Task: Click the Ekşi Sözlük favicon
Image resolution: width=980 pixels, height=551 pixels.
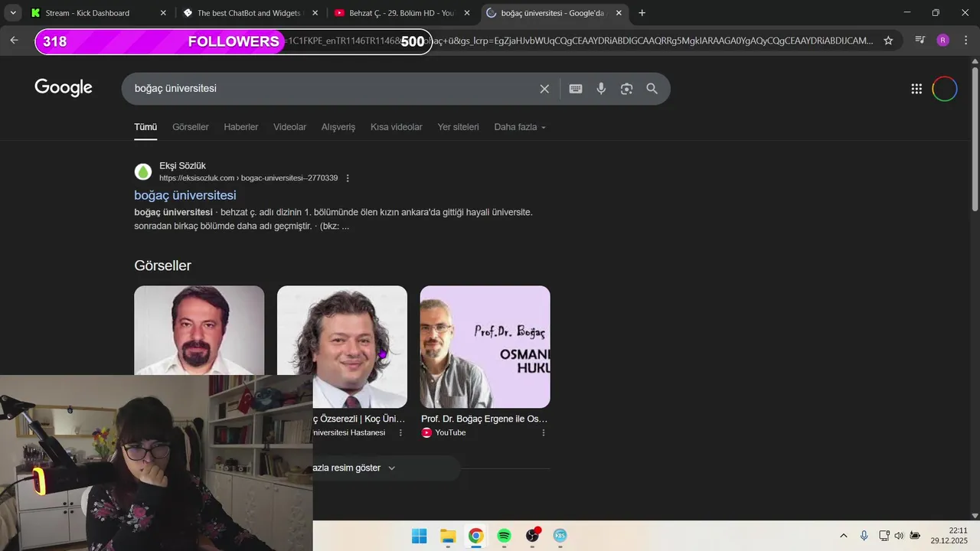Action: 143,171
